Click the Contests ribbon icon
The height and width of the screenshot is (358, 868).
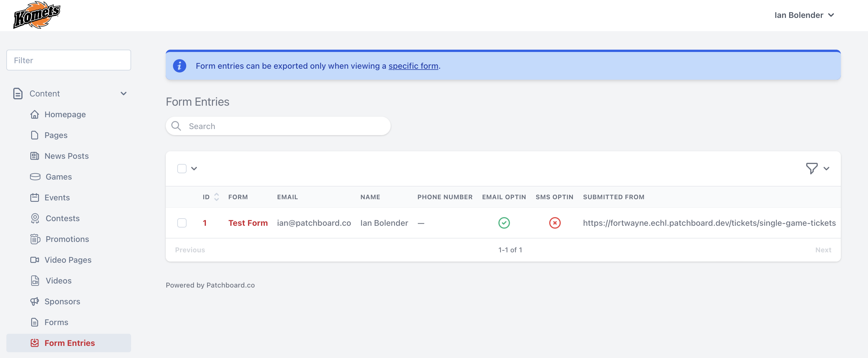point(35,219)
